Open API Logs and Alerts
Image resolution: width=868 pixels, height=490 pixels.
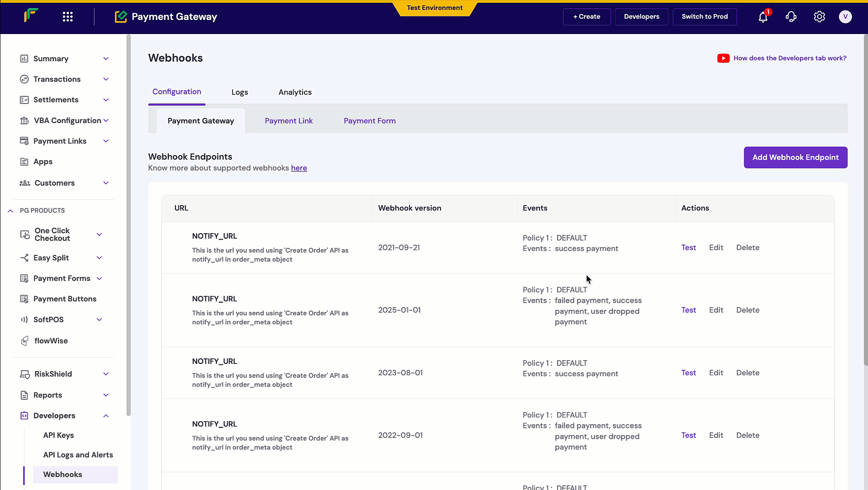tap(78, 455)
